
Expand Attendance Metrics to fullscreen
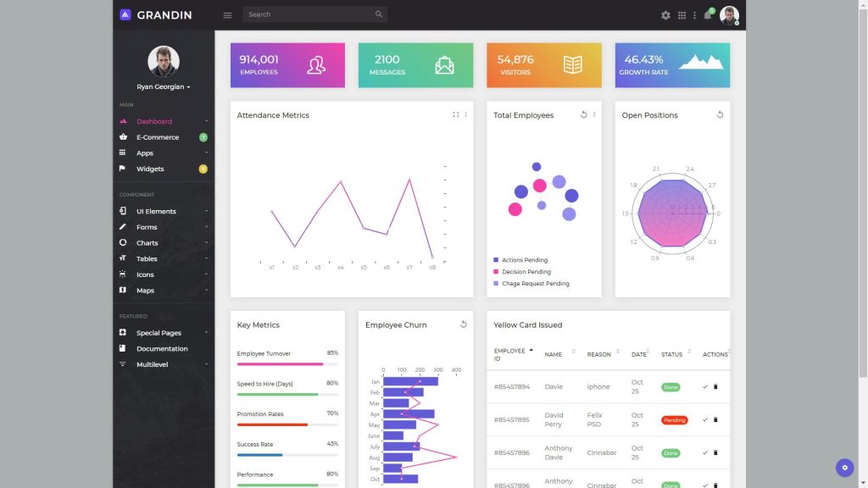(x=456, y=114)
